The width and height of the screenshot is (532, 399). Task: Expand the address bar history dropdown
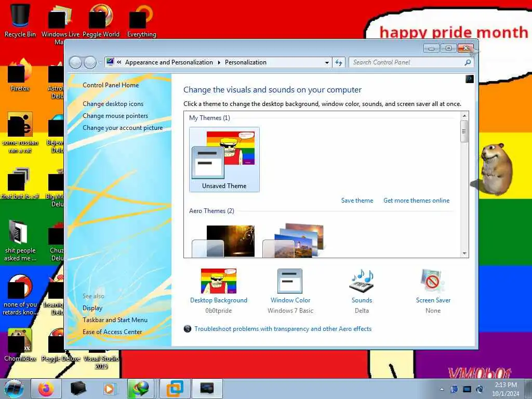327,63
